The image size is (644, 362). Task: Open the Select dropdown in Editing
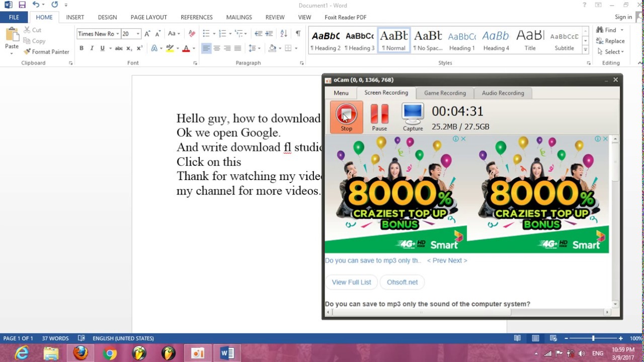(610, 52)
